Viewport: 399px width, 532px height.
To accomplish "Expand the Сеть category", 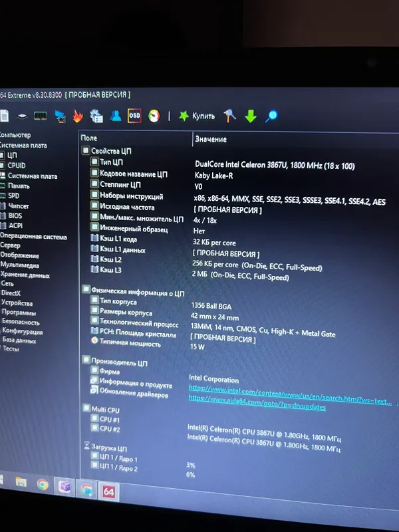I will pos(7,283).
